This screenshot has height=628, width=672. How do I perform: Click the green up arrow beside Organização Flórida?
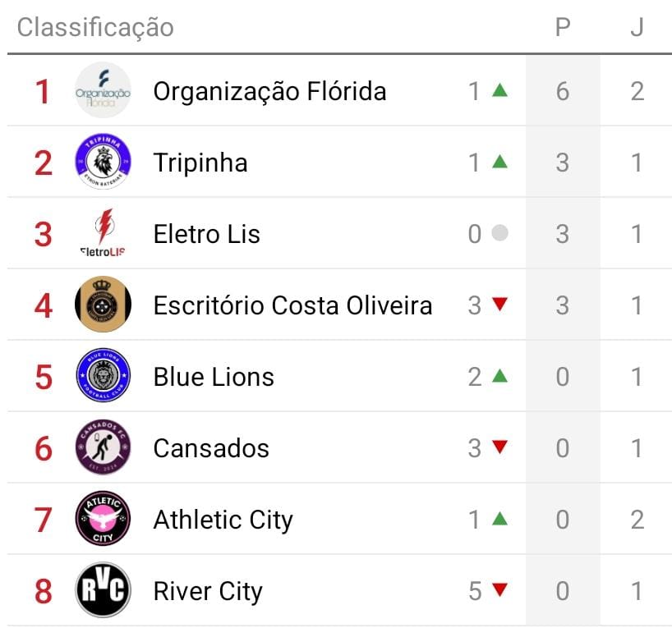[x=499, y=90]
